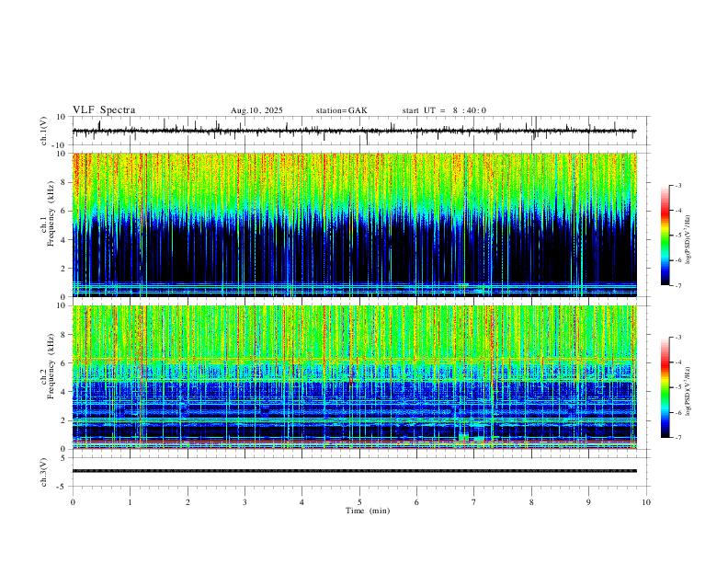This screenshot has height=563, width=728.
Task: Click the 'Time (min)' axis label
Action: 368,511
